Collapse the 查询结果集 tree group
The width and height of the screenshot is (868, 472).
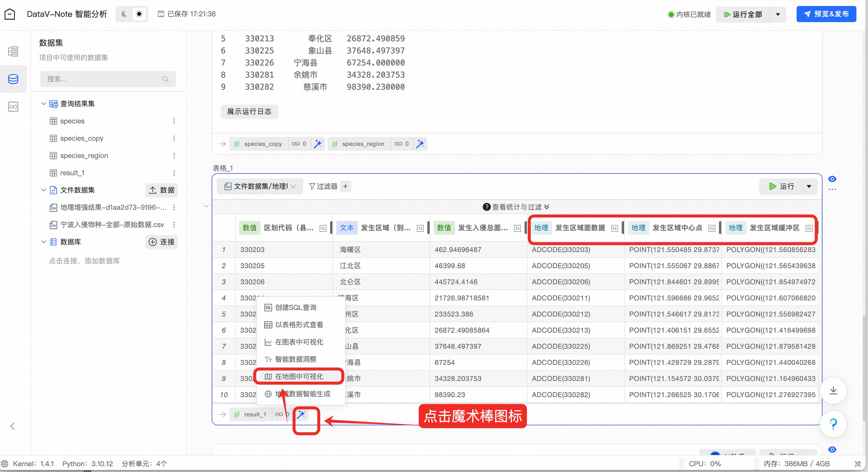click(44, 104)
